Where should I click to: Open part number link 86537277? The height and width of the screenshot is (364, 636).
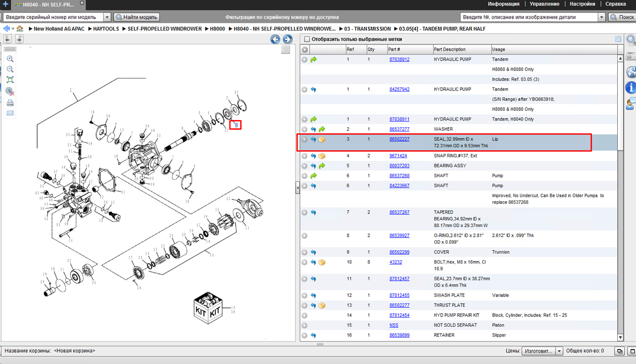tap(399, 129)
